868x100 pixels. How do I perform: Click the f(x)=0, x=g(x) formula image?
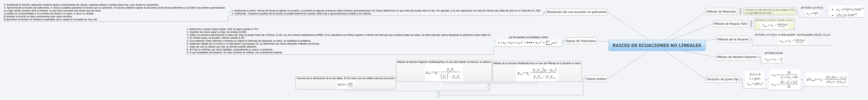755,79
